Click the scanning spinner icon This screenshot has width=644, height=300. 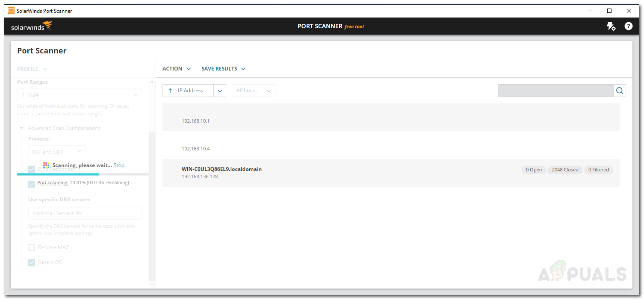pos(46,165)
